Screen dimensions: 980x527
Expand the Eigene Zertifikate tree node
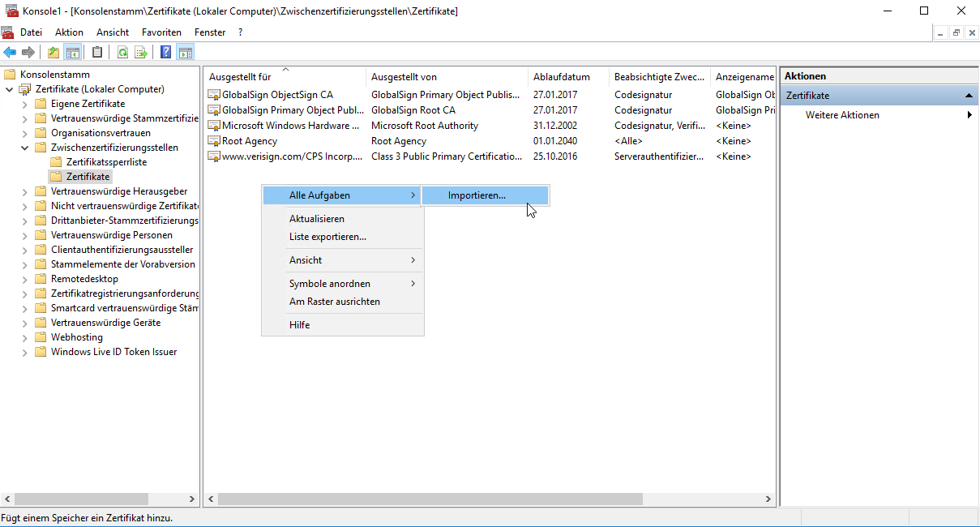24,104
